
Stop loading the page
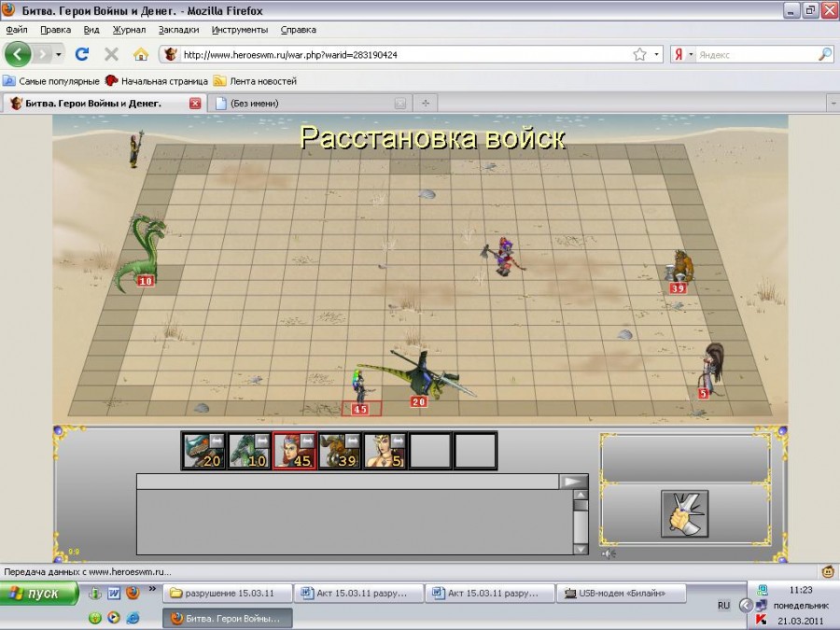coord(111,54)
